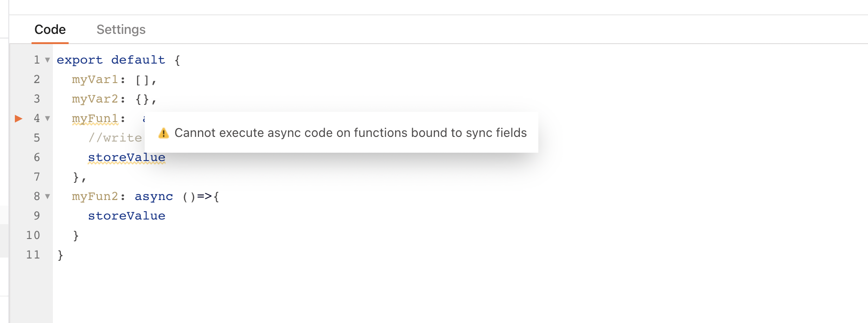
Task: Place cursor on myVar1 property
Action: (x=95, y=79)
